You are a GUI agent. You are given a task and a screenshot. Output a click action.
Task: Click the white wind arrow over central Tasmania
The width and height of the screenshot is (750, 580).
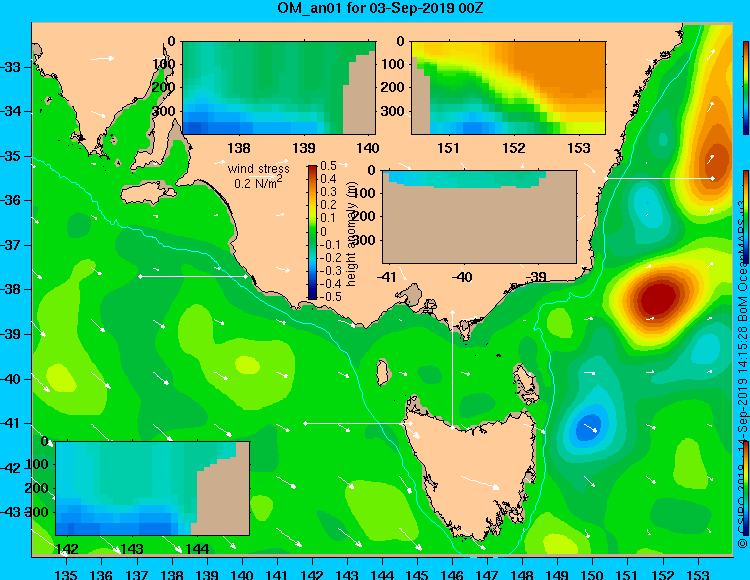[x=480, y=482]
